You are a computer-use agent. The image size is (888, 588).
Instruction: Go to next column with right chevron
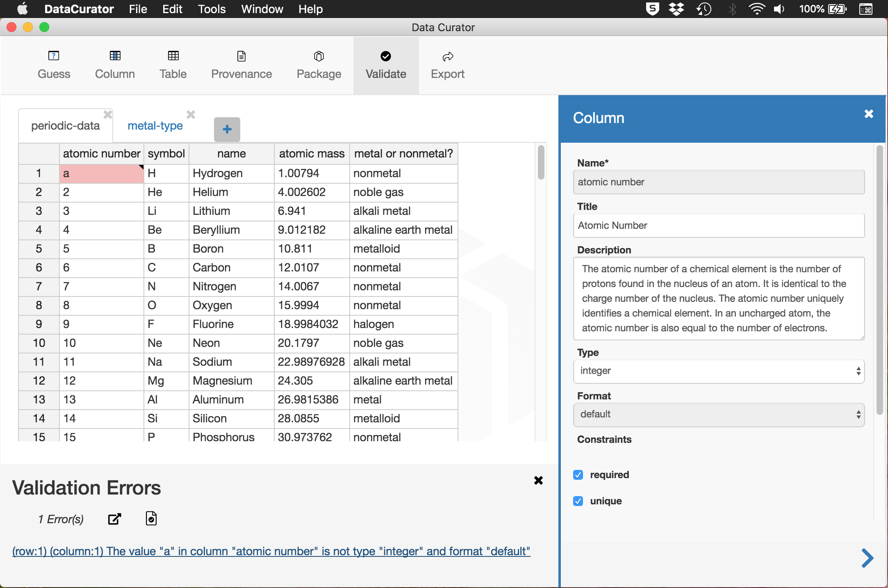tap(867, 558)
